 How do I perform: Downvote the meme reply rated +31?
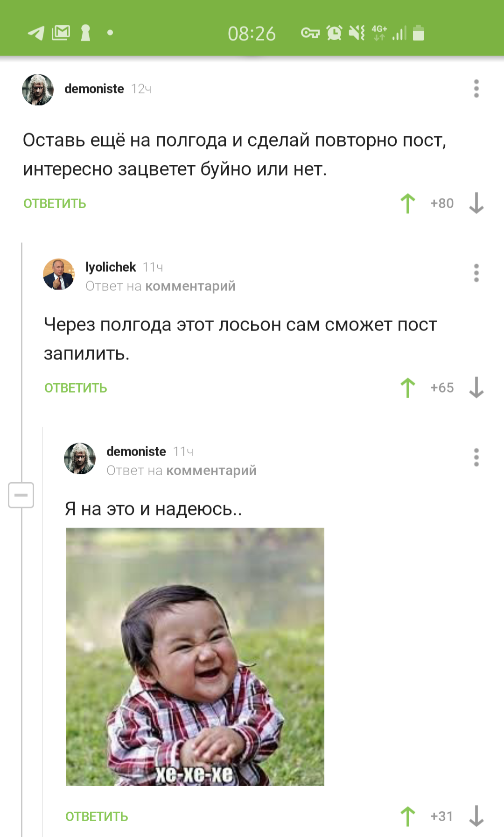476,816
